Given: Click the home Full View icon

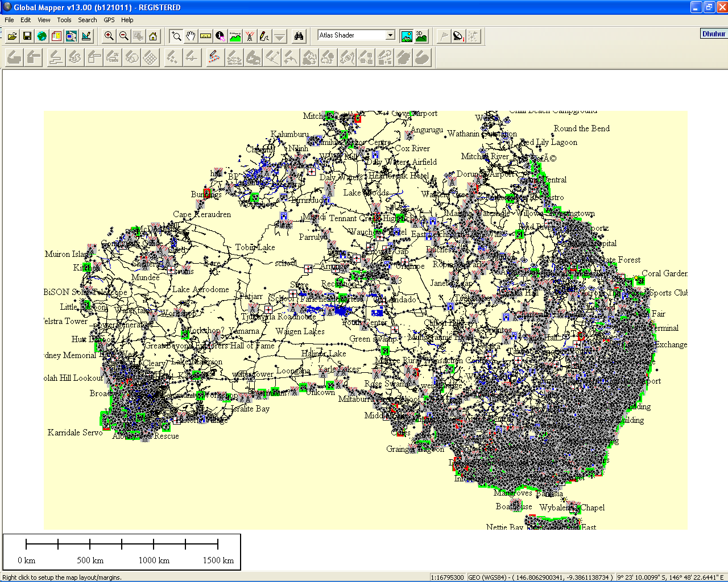Looking at the screenshot, I should pyautogui.click(x=153, y=36).
